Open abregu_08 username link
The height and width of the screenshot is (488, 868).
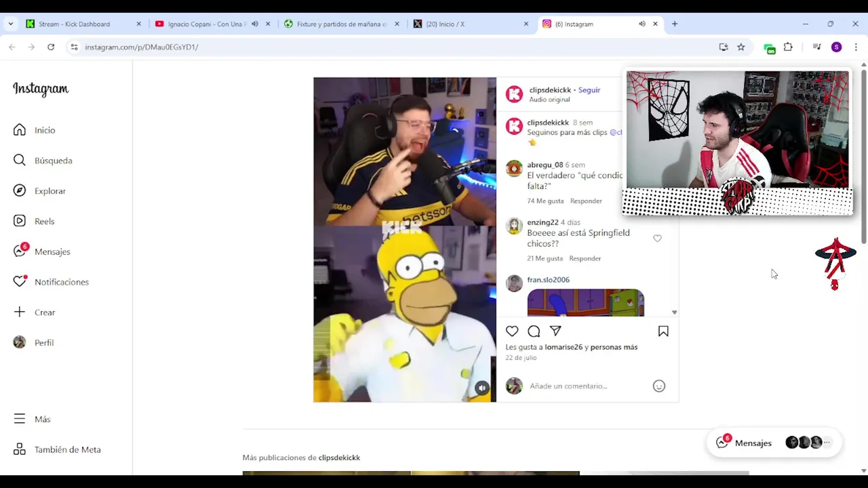[545, 165]
